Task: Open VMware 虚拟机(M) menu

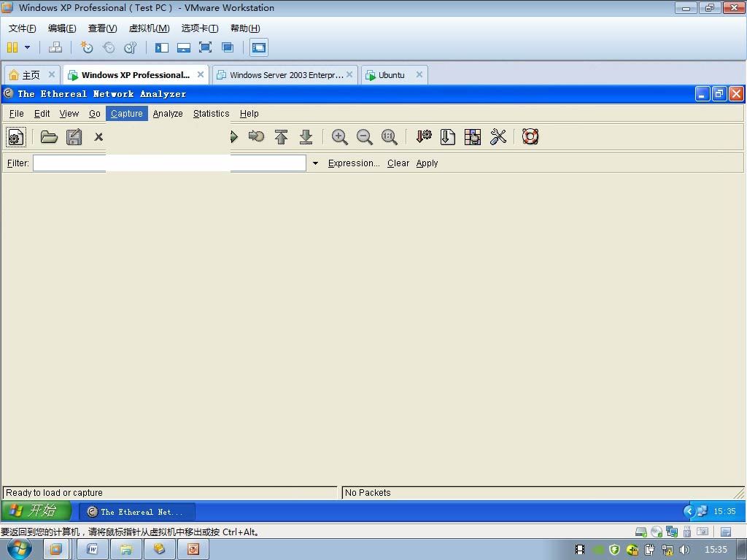Action: click(x=149, y=28)
